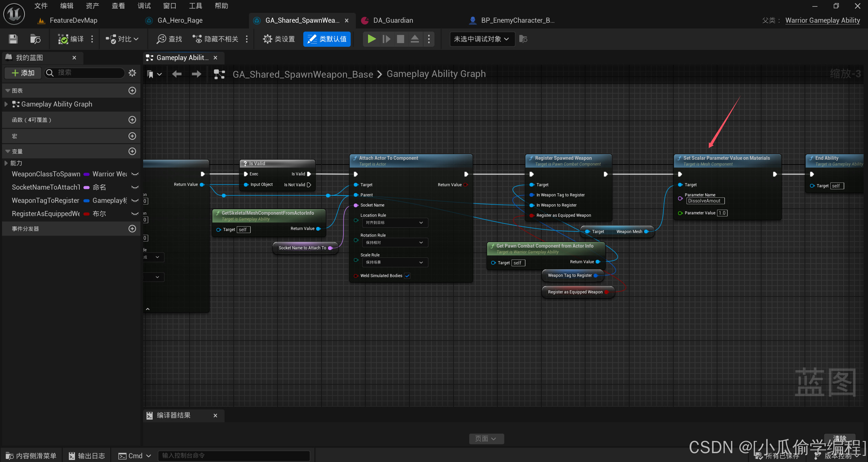Click the 类默认值 button
The image size is (868, 462).
327,38
